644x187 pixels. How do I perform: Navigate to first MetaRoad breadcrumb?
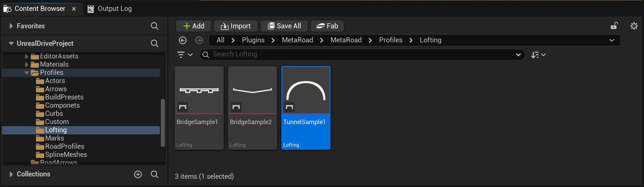[x=297, y=40]
